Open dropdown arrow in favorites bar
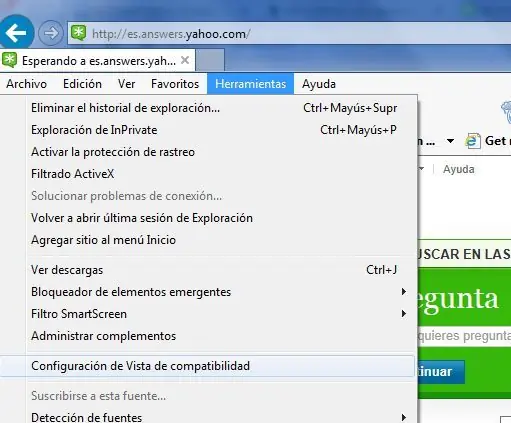This screenshot has width=511, height=423. [x=450, y=141]
